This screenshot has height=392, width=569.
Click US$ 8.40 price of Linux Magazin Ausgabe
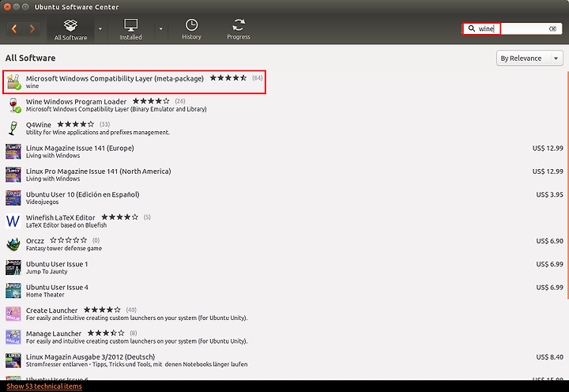coord(550,357)
